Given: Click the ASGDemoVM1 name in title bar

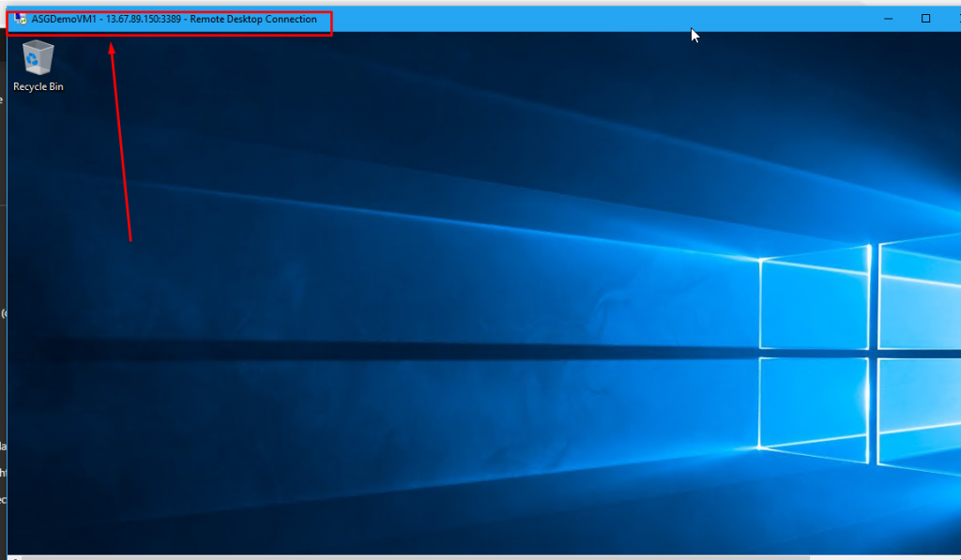Looking at the screenshot, I should 64,19.
